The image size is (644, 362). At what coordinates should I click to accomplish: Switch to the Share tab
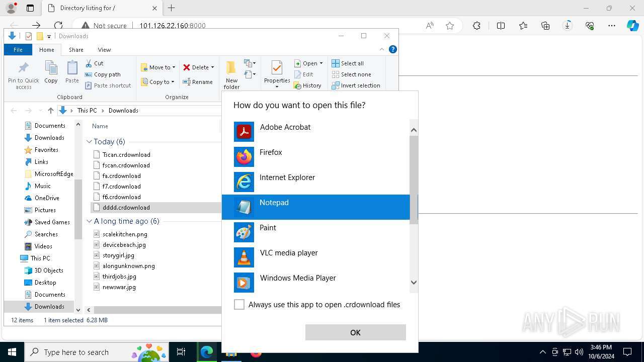click(76, 50)
